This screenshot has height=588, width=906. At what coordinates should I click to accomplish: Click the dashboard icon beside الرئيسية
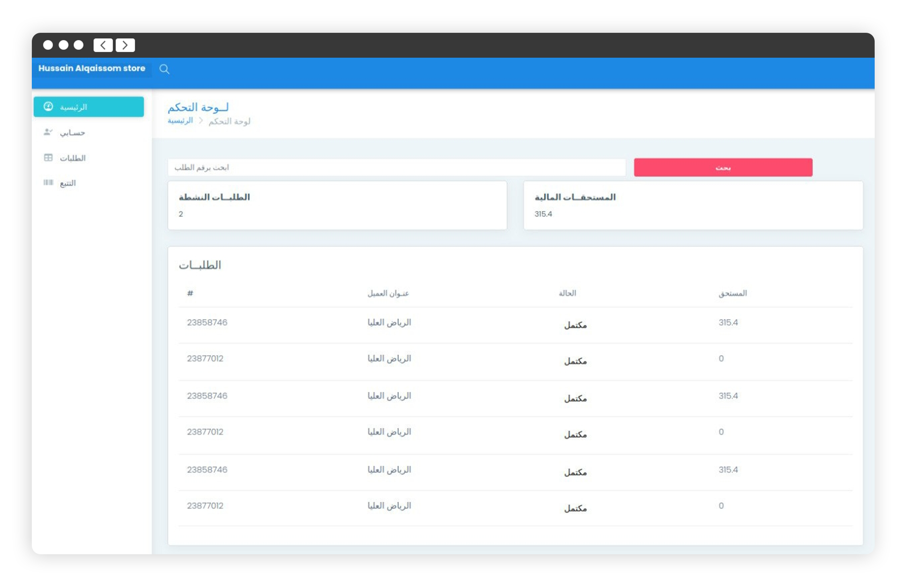[48, 107]
